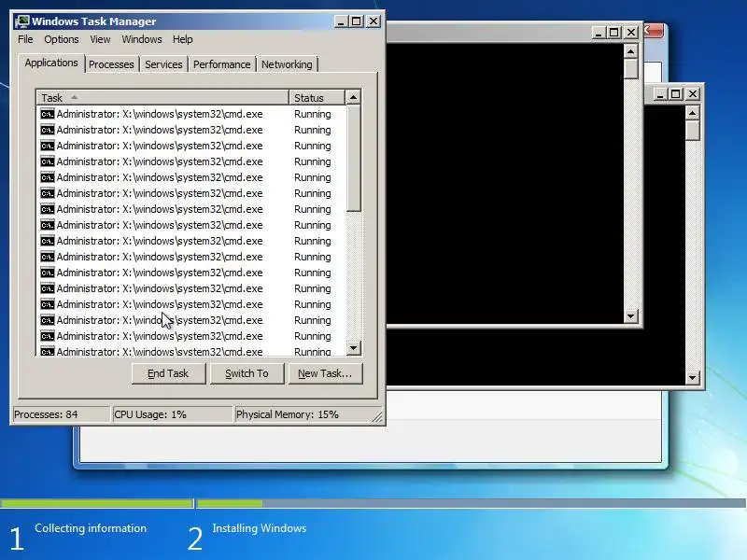Close the Windows setup dialog with red X

pos(654,31)
